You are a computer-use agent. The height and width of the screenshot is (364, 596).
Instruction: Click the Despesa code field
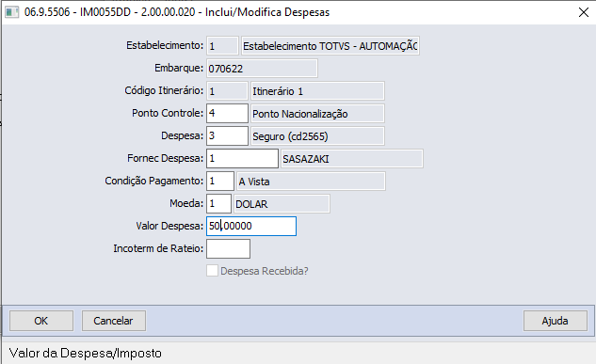pyautogui.click(x=227, y=135)
